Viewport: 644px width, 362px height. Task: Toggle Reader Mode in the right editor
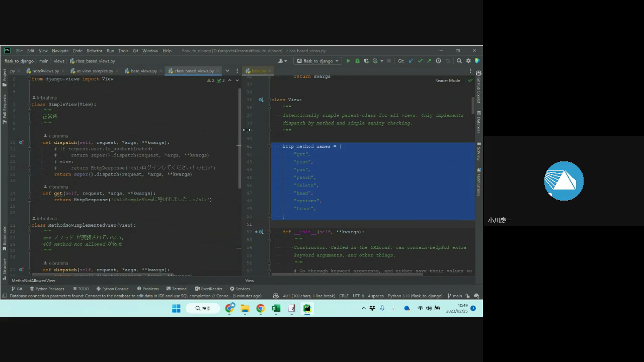click(x=447, y=80)
